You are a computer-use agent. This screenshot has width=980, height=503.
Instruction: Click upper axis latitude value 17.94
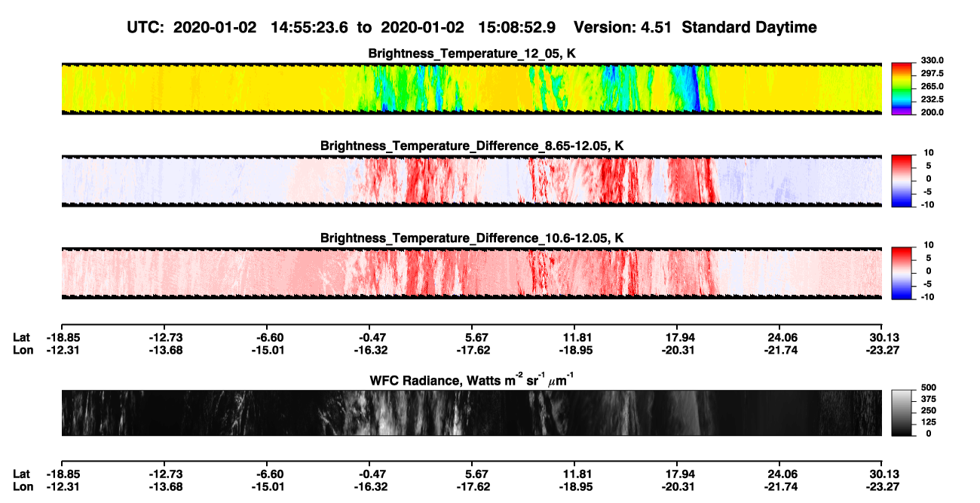click(678, 337)
